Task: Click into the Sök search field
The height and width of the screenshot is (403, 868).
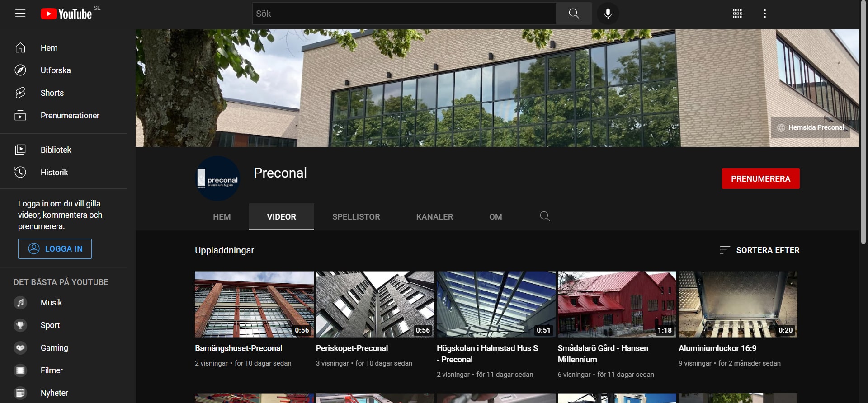Action: click(x=404, y=14)
